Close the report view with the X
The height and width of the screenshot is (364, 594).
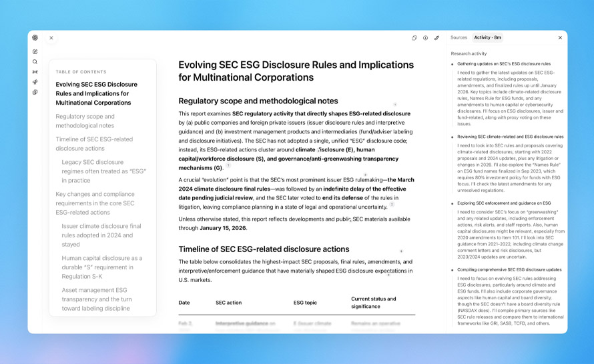point(51,38)
